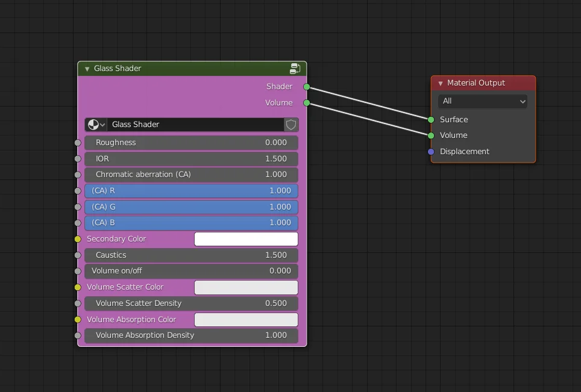
Task: Collapse the Material Output node header triangle
Action: click(440, 82)
